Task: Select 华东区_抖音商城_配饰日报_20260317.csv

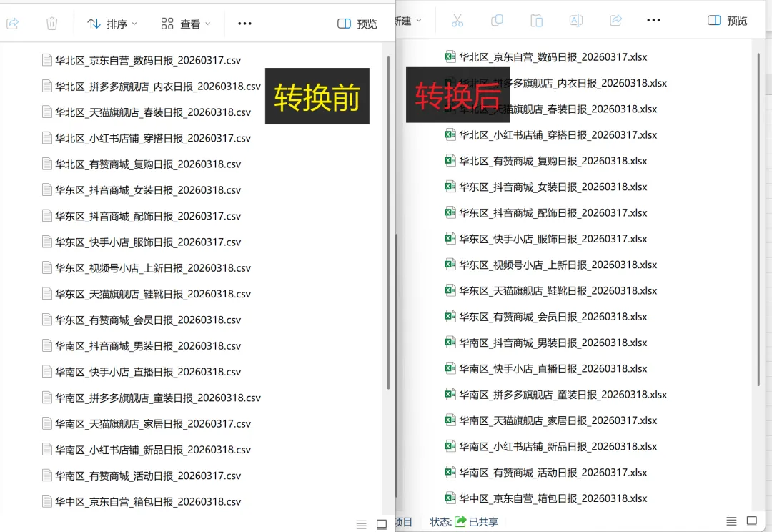Action: 142,216
